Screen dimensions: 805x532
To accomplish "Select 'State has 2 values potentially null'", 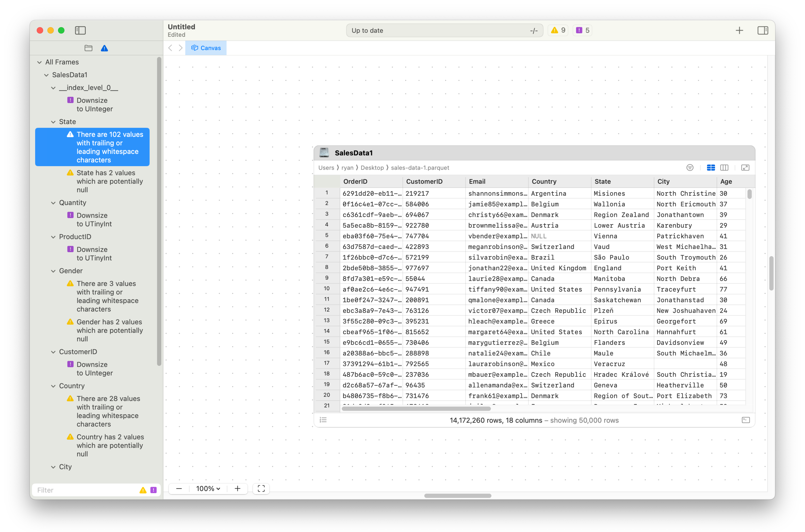I will point(92,181).
